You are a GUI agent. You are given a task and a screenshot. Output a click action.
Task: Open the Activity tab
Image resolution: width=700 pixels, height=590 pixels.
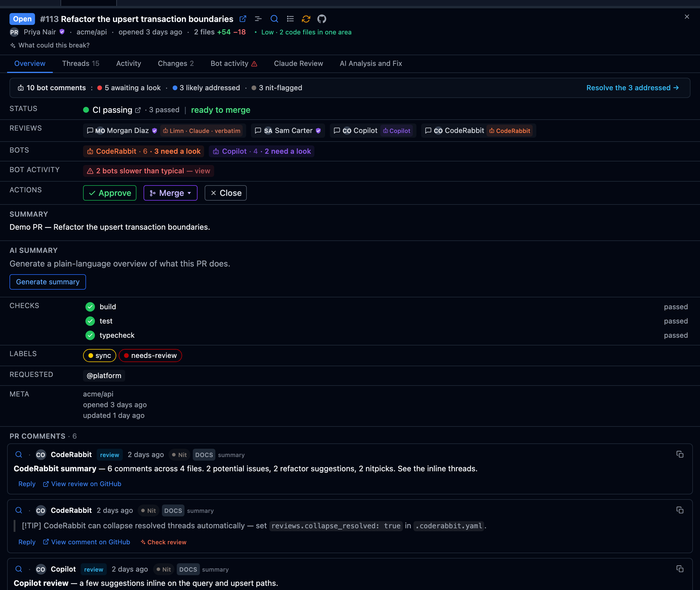(128, 64)
